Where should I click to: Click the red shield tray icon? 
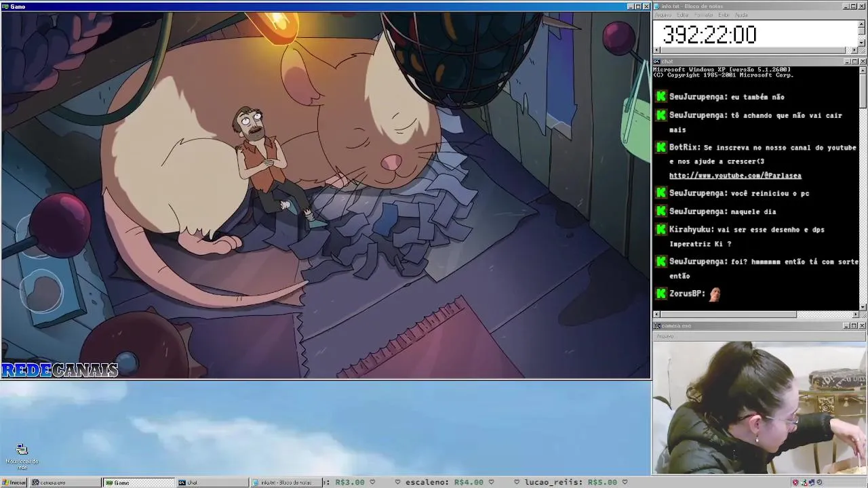(x=795, y=483)
